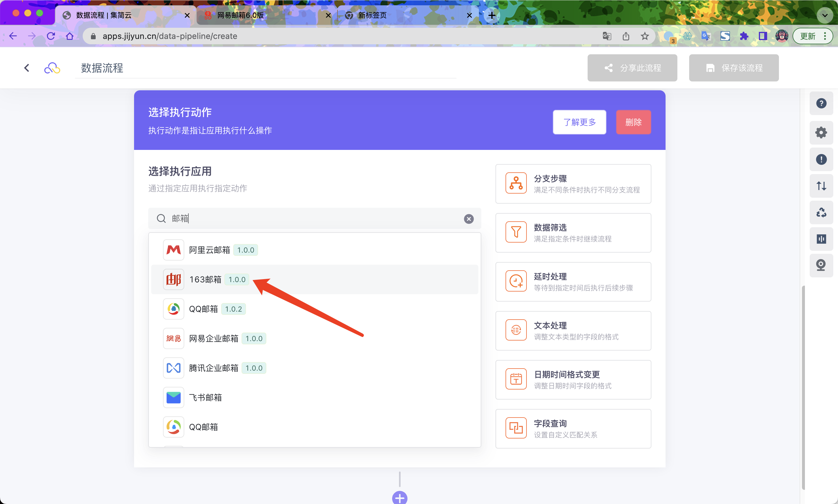
Task: Click the webcam-shaped sidebar icon
Action: pos(821,265)
